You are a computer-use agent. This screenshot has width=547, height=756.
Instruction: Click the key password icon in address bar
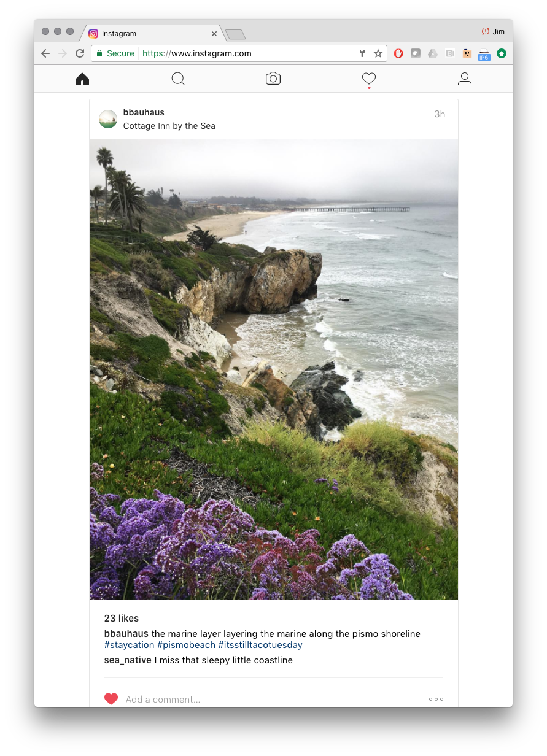click(x=362, y=53)
